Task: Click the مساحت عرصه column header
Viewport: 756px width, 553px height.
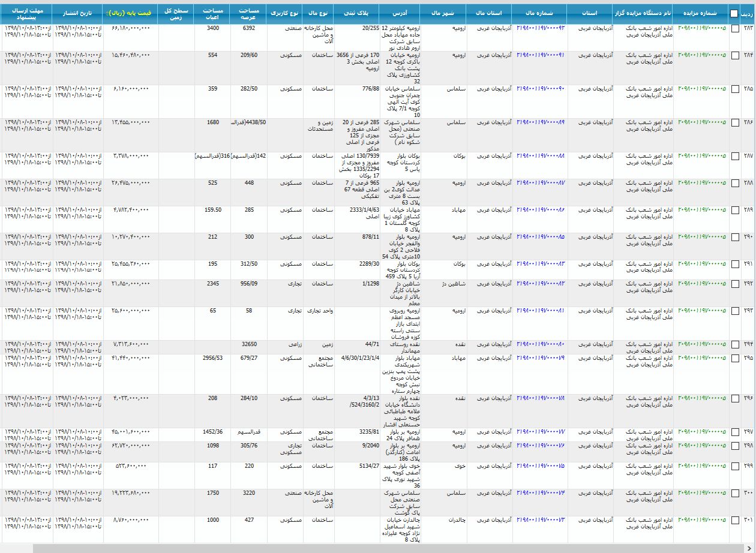Action: click(248, 13)
